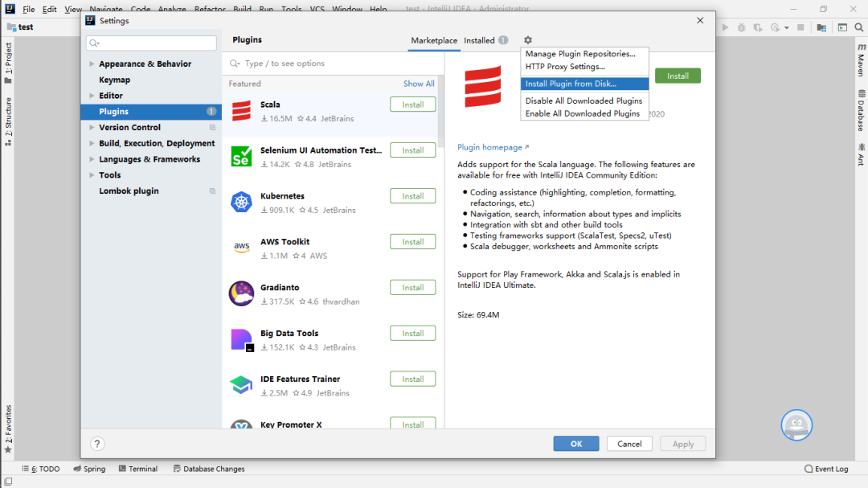Select the Gradianto plugin icon
This screenshot has width=868, height=488.
coord(241,293)
